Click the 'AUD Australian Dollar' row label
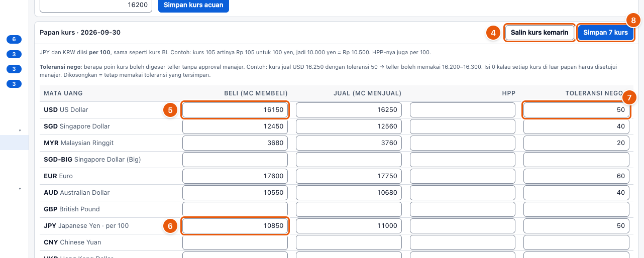644x258 pixels. (x=76, y=193)
